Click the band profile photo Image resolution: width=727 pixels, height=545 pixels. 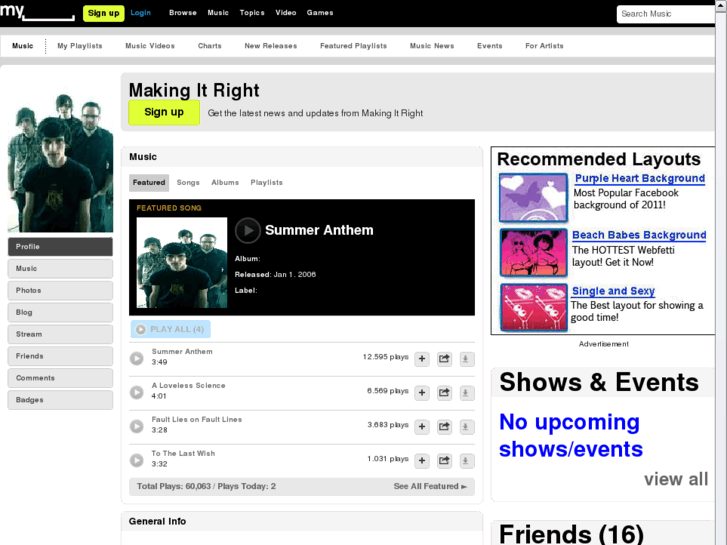tap(60, 162)
